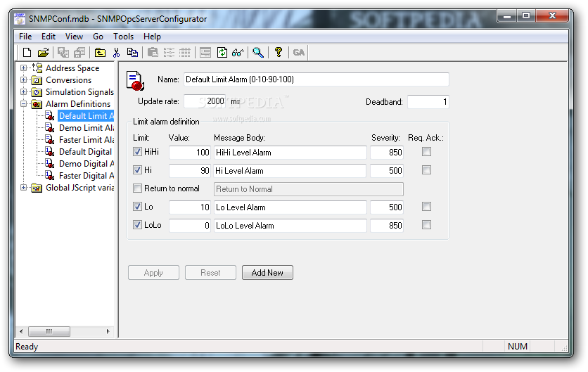Click icon of Faster Digital alarm item

click(x=50, y=176)
